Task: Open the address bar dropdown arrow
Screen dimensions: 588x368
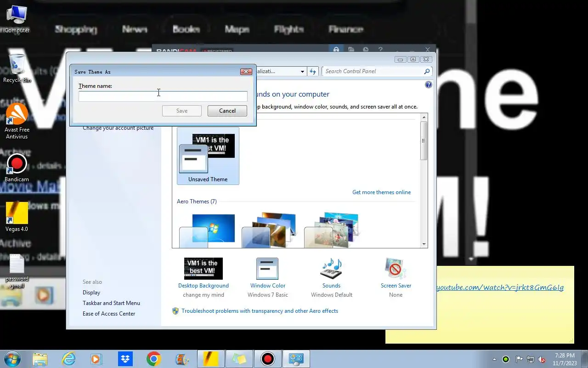Action: click(x=302, y=71)
